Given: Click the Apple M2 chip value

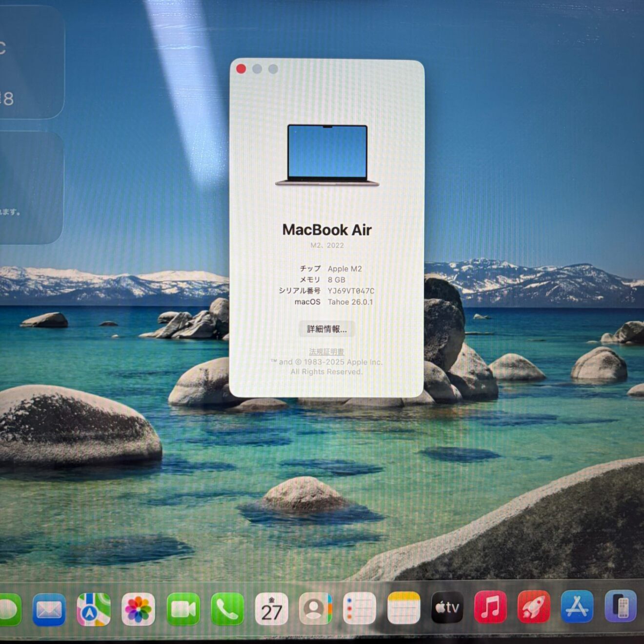Looking at the screenshot, I should point(344,269).
